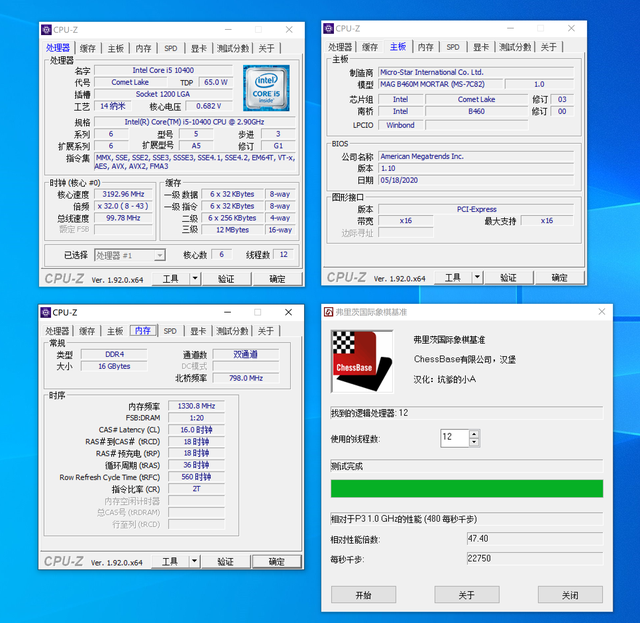This screenshot has width=640, height=623.
Task: Click Intel Core i5 10400 name field
Action: point(163,70)
